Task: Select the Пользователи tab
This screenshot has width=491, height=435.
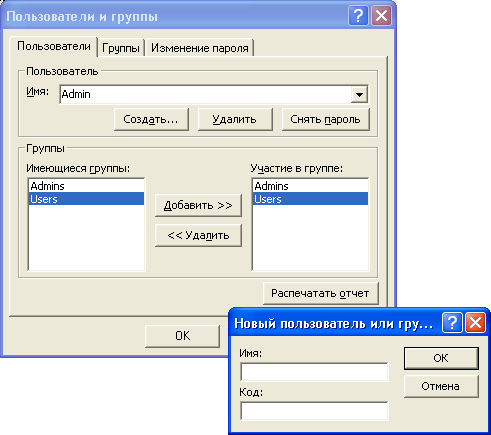Action: (54, 46)
